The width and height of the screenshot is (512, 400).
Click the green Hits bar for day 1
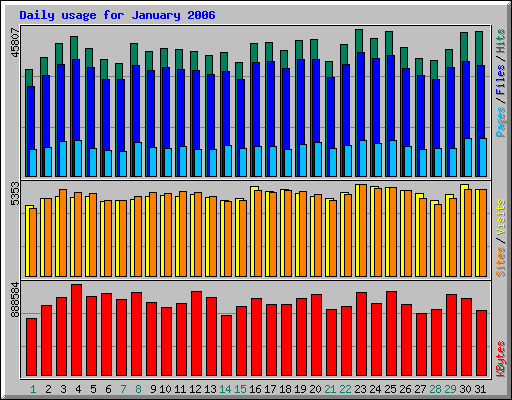(x=29, y=77)
